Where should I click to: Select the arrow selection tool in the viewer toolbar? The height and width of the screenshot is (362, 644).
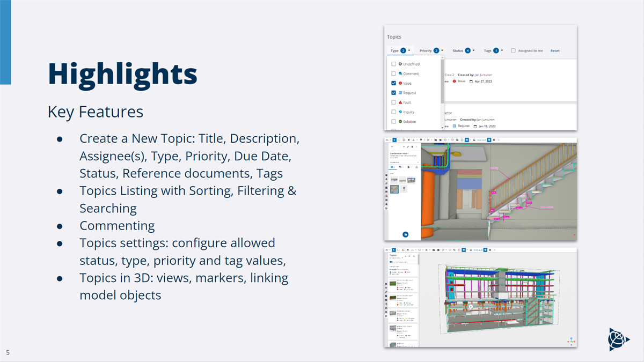(x=394, y=141)
